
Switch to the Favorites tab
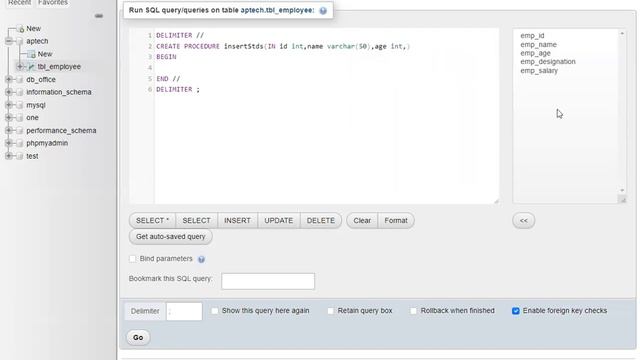coord(53,3)
